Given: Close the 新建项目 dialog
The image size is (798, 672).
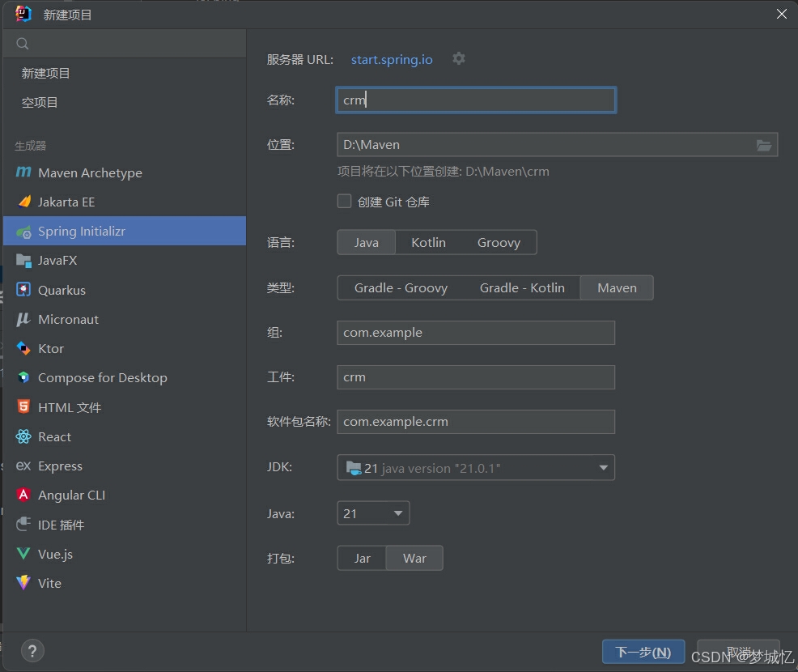Looking at the screenshot, I should (x=782, y=14).
